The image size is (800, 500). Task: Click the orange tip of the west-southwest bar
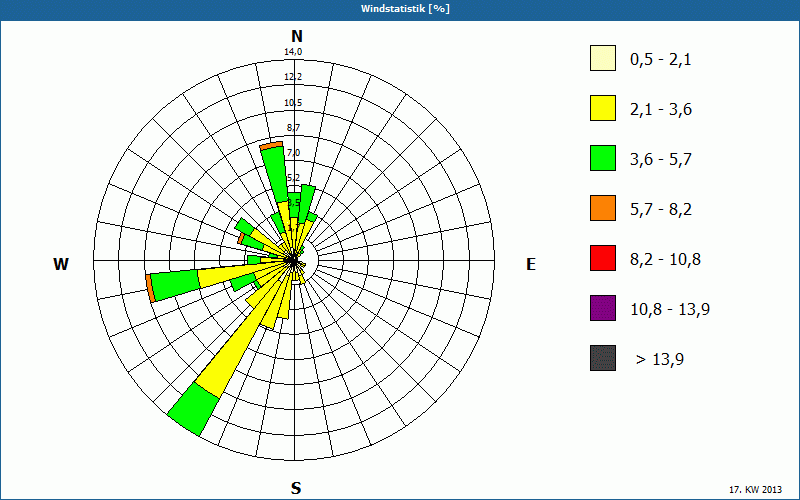[149, 288]
